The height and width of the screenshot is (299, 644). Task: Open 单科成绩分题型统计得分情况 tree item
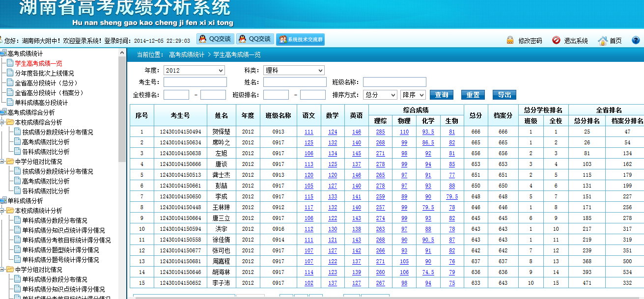(x=60, y=250)
